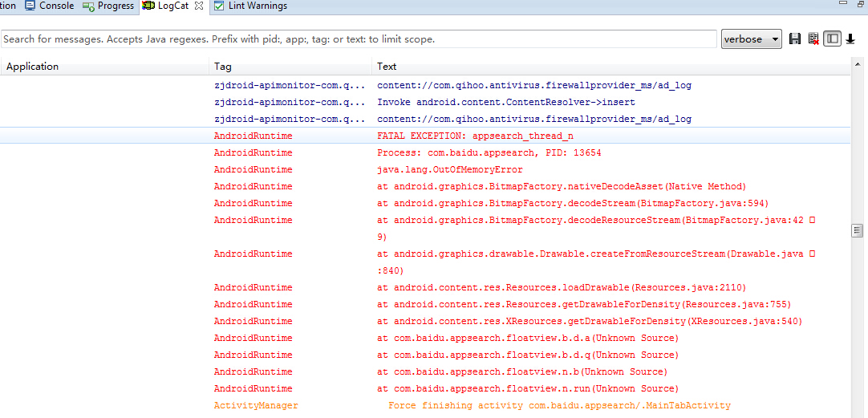Open the verbose log level dropdown
This screenshot has width=868, height=418.
(x=751, y=39)
